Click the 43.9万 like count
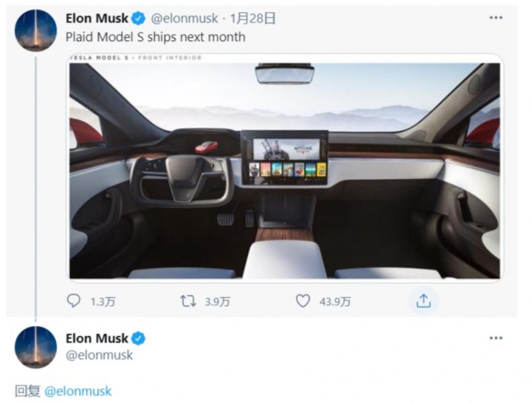This screenshot has height=404, width=532. 335,302
